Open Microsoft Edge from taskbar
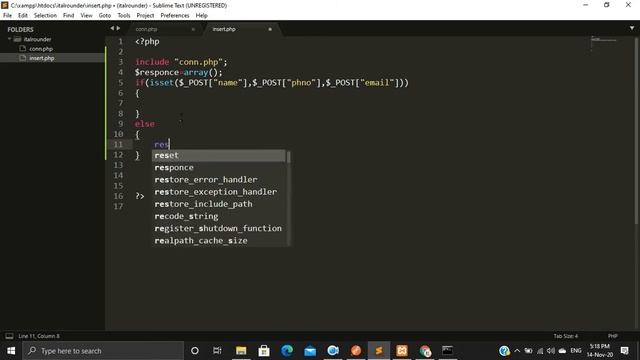The image size is (640, 360). [x=287, y=351]
